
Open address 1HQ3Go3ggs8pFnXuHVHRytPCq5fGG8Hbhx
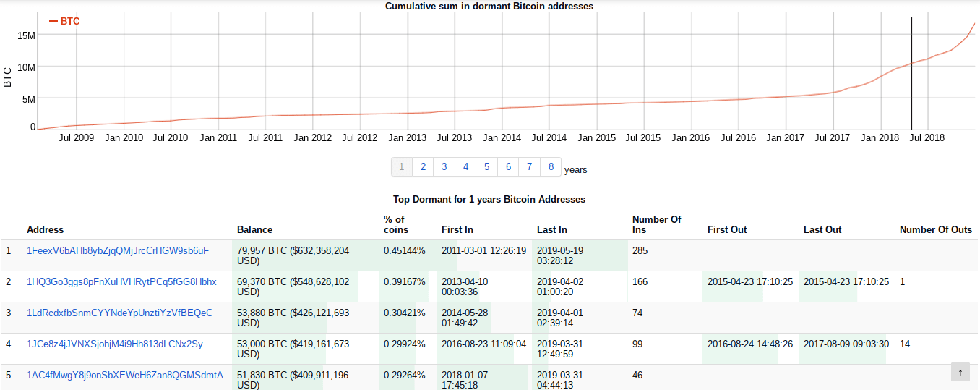[x=121, y=282]
